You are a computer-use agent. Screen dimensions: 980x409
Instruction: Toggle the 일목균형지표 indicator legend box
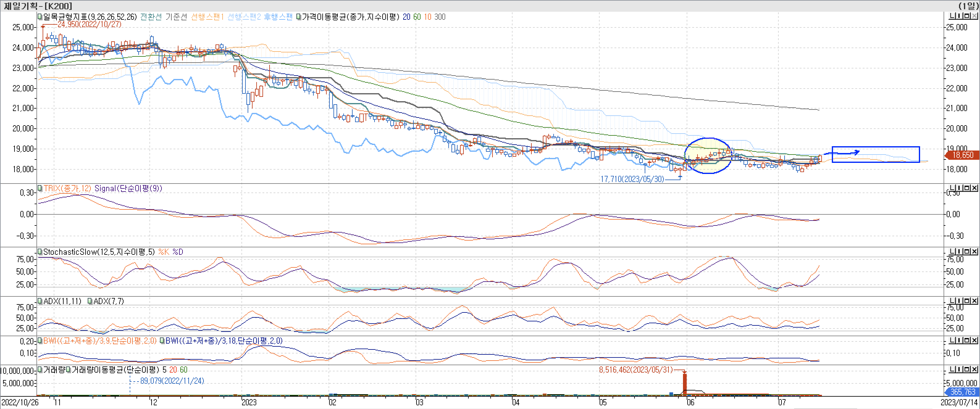click(x=40, y=17)
